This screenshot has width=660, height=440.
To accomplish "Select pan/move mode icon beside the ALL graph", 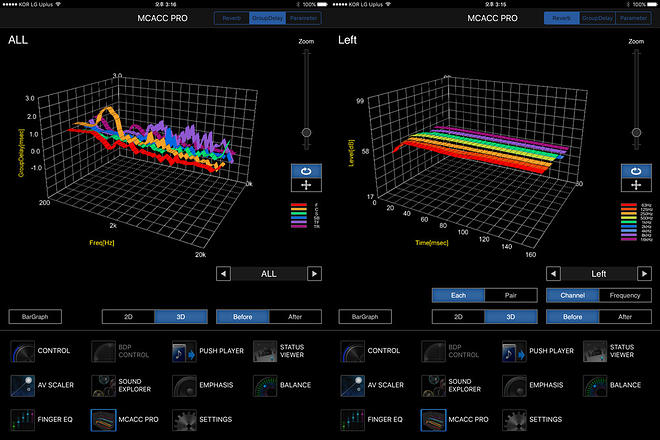I will pyautogui.click(x=305, y=186).
